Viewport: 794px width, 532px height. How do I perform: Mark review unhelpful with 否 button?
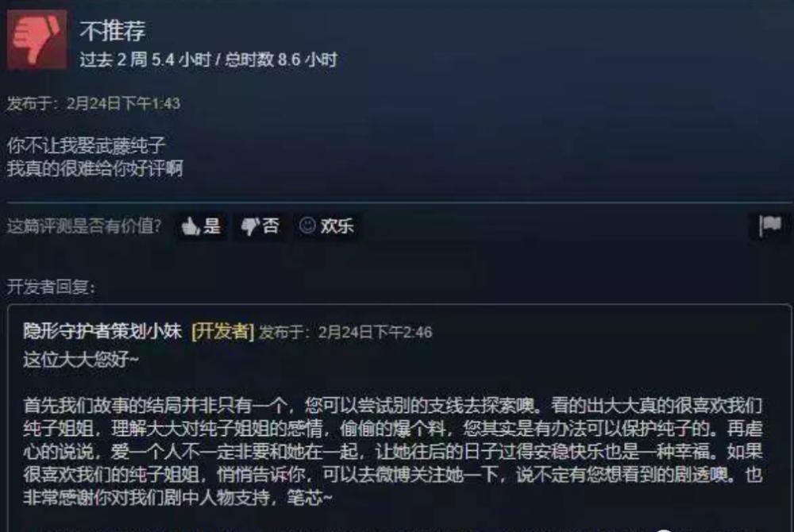(260, 226)
